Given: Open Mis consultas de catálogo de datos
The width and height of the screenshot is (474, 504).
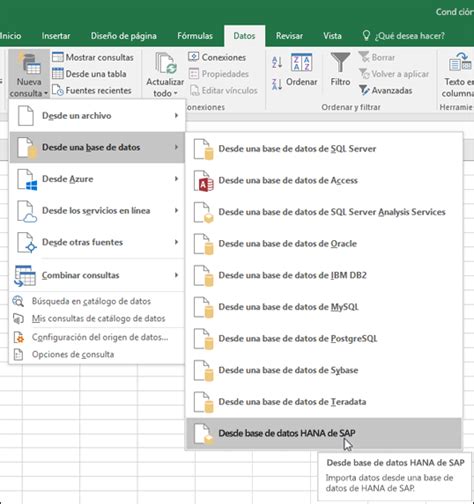Looking at the screenshot, I should [97, 318].
